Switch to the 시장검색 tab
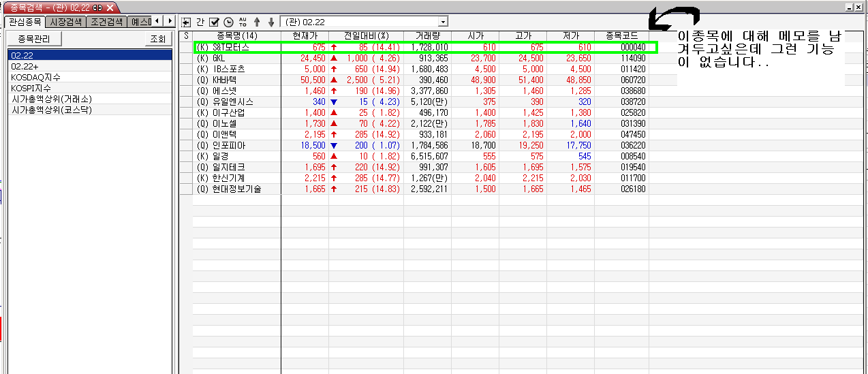 (66, 22)
